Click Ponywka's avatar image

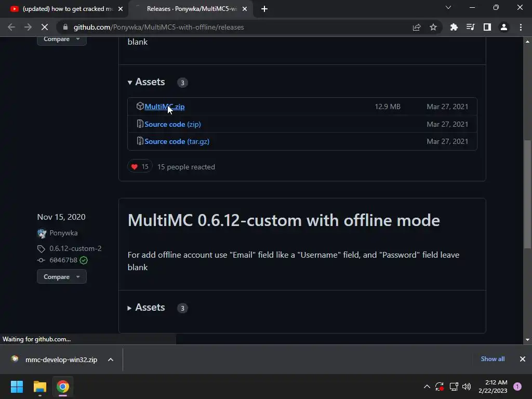[42, 233]
